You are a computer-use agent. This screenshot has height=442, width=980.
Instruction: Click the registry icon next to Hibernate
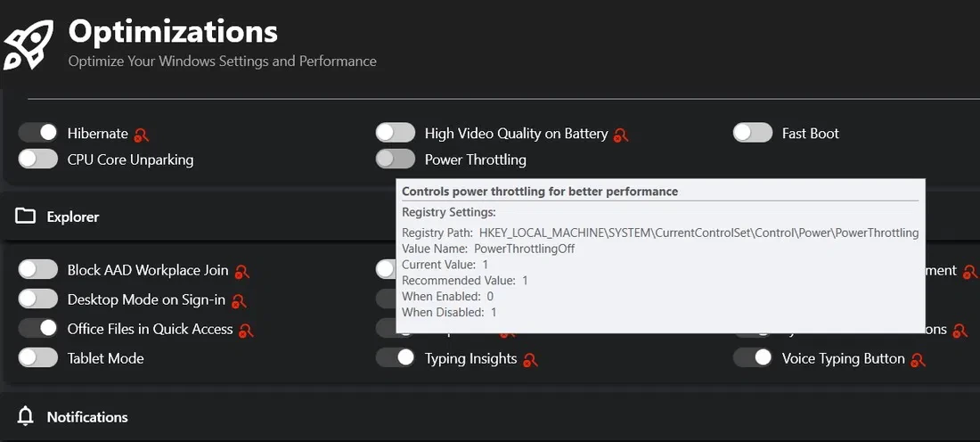[142, 135]
